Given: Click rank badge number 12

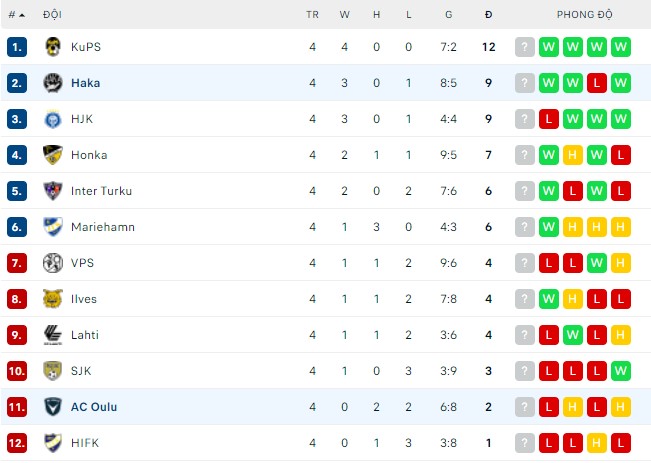Looking at the screenshot, I should [16, 443].
